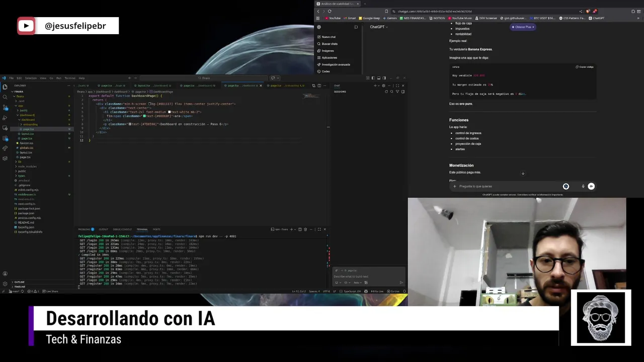The image size is (644, 362).
Task: Add a new terminal with plus icon
Action: [292, 229]
